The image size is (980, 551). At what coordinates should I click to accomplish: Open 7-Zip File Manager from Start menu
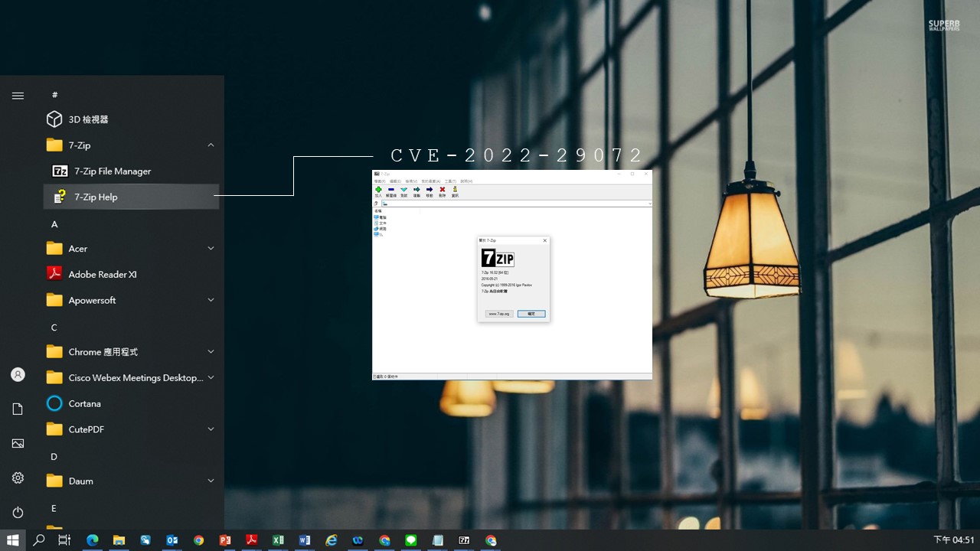[132, 171]
